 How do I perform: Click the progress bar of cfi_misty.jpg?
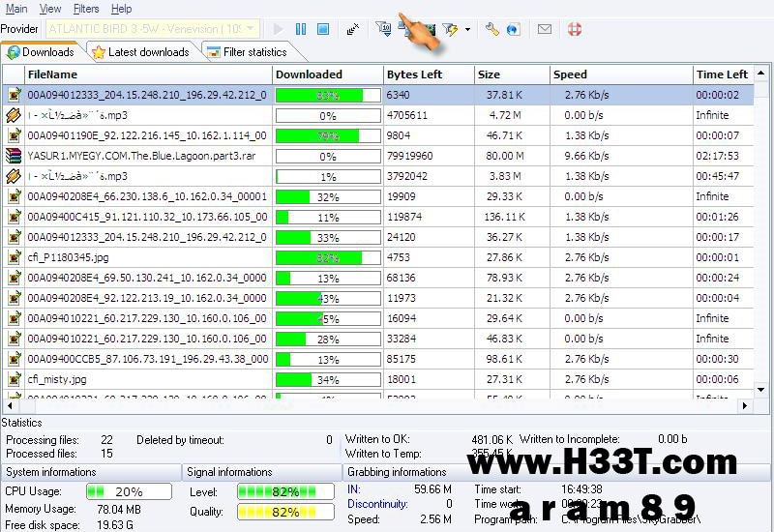click(x=328, y=379)
